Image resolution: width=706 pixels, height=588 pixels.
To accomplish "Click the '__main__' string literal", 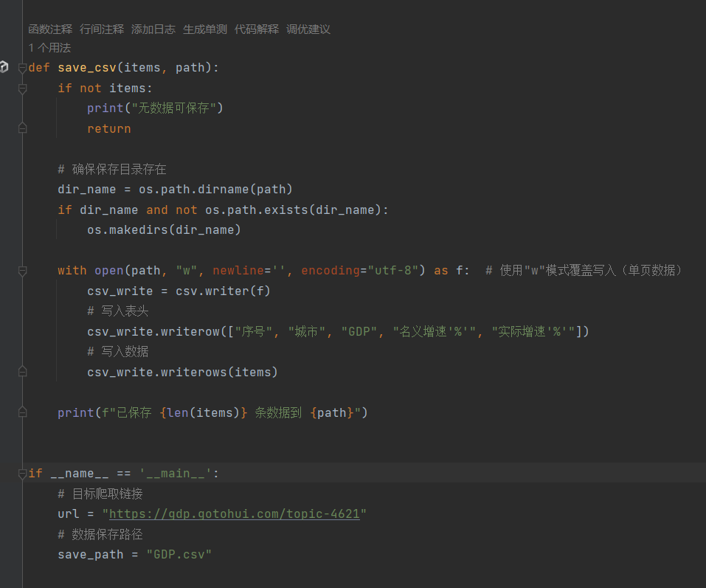I will click(175, 474).
